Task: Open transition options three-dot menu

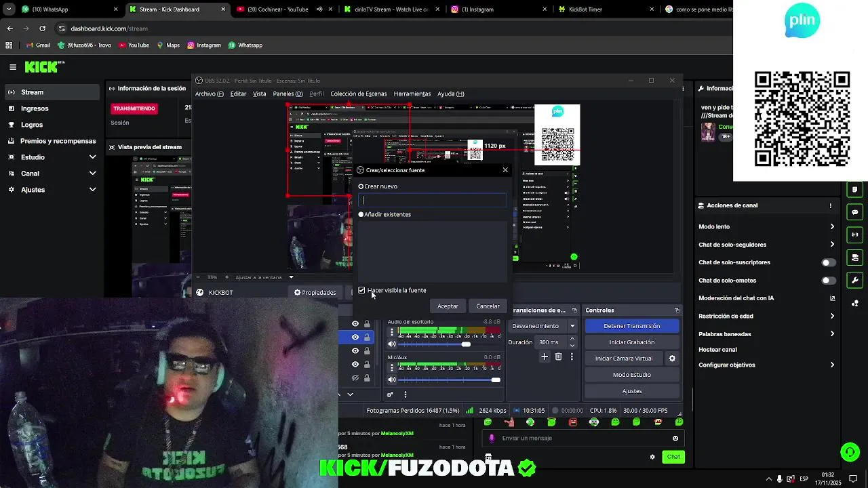Action: click(572, 357)
